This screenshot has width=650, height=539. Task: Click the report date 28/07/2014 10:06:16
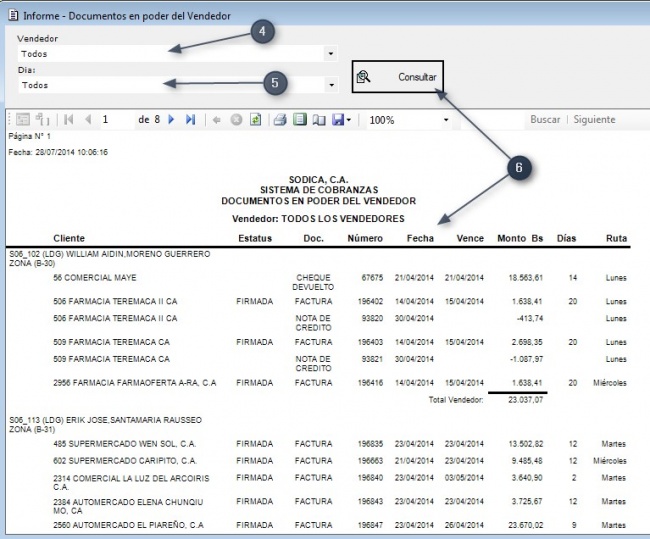click(71, 152)
